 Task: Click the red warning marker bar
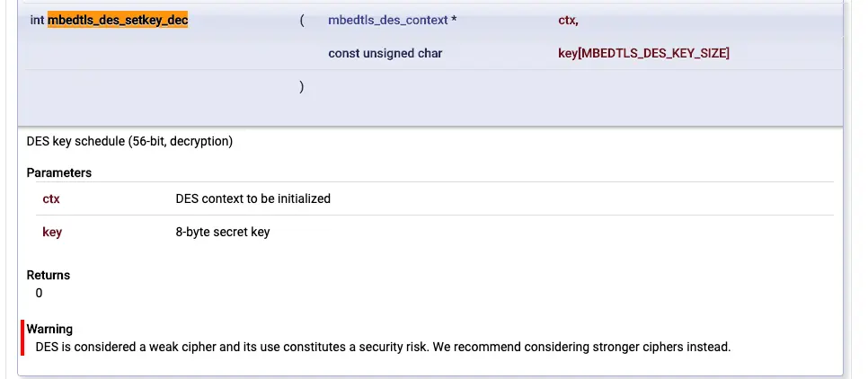tap(22, 338)
